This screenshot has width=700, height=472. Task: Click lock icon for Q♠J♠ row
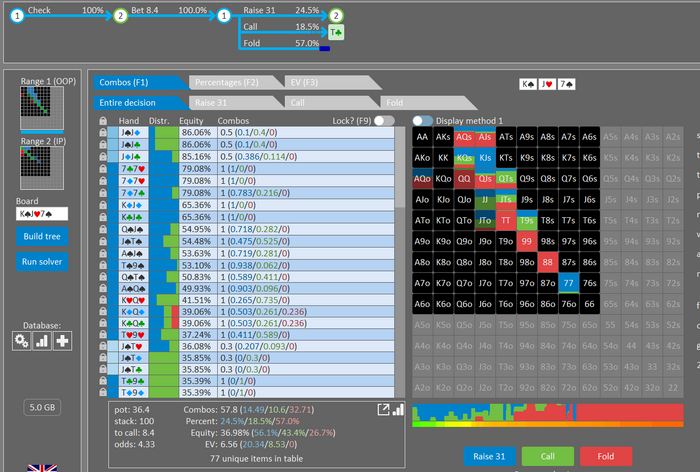(103, 229)
